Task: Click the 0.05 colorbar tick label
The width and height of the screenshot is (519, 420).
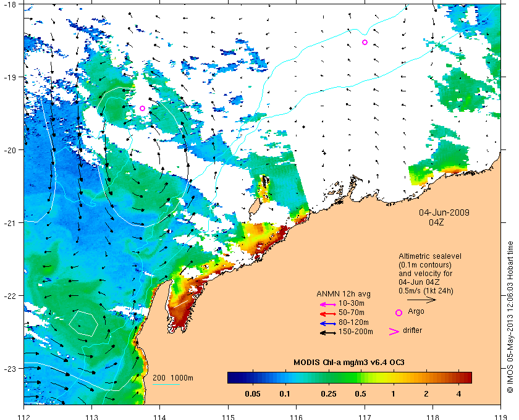Action: 253,394
